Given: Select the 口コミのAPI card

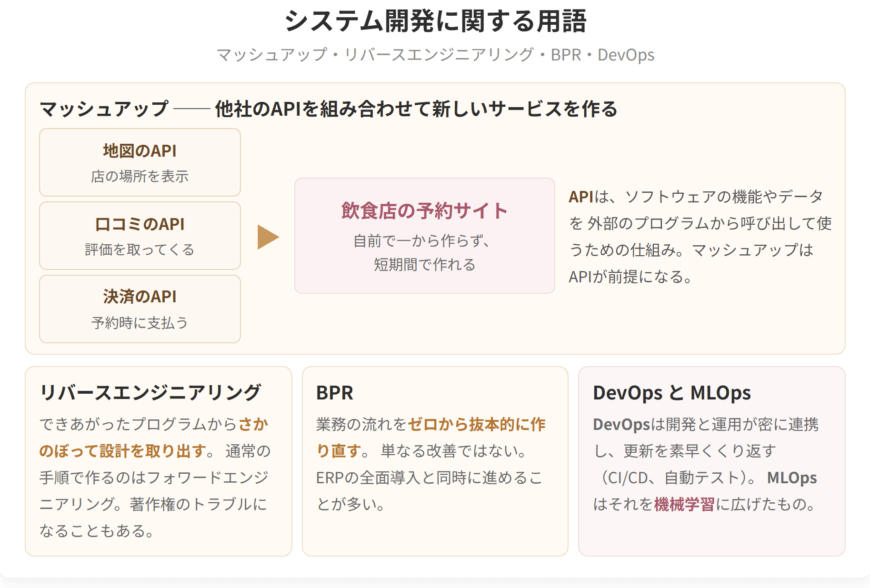Looking at the screenshot, I should pyautogui.click(x=140, y=236).
